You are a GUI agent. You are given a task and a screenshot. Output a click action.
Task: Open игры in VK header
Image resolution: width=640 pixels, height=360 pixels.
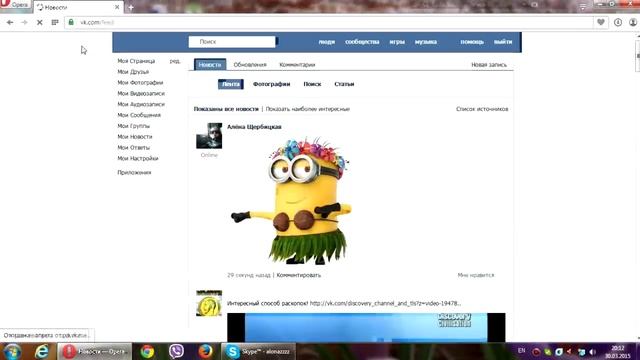[x=397, y=42]
